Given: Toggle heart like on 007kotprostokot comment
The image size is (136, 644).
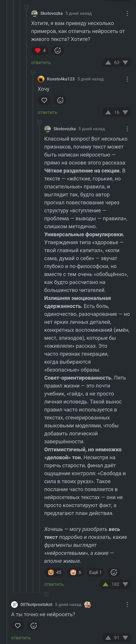Looking at the screenshot, I should [x=18, y=626].
